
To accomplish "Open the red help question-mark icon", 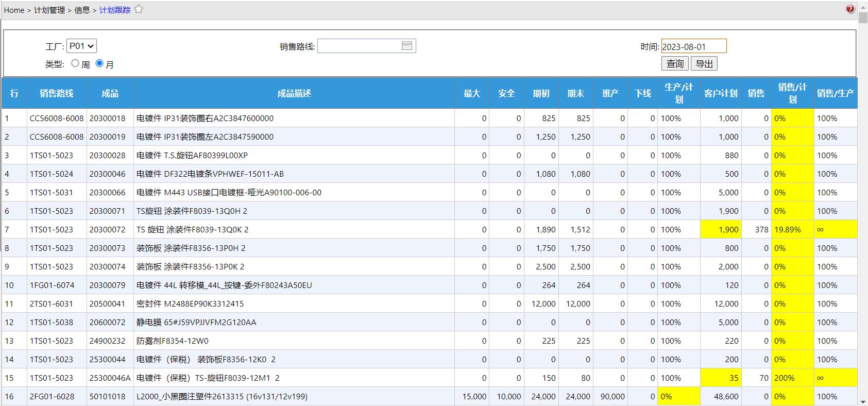I will [x=850, y=9].
